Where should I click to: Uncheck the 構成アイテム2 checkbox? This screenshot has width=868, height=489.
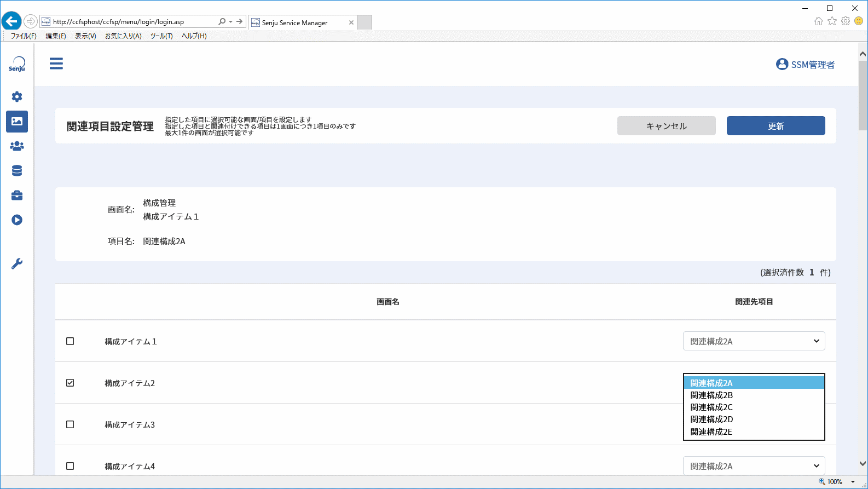point(70,383)
